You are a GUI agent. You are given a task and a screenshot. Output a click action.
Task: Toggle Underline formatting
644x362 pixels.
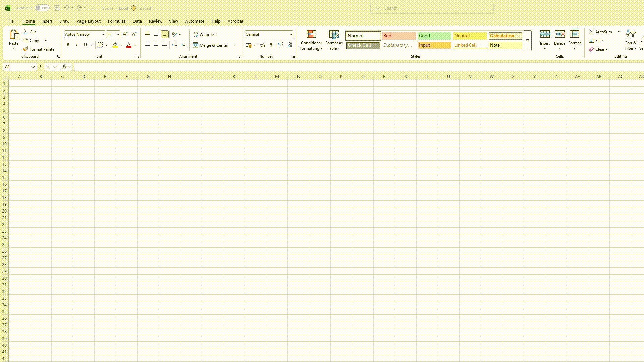pyautogui.click(x=85, y=45)
